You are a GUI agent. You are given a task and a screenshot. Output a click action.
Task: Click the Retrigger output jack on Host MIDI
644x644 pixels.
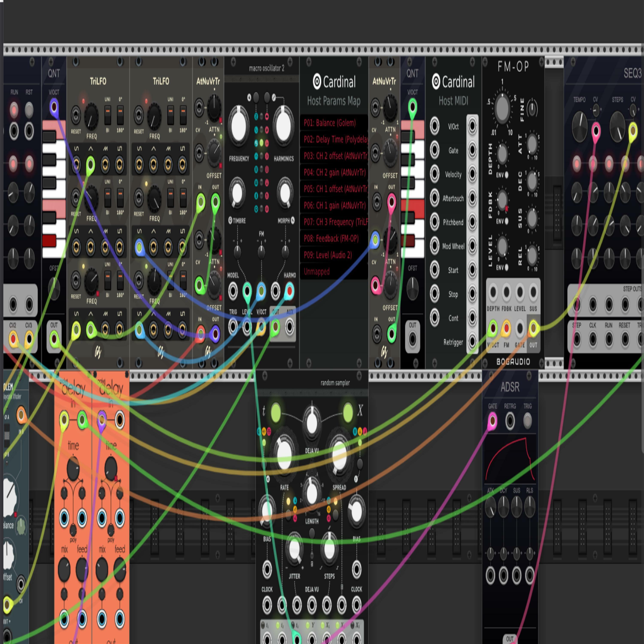[x=472, y=341]
